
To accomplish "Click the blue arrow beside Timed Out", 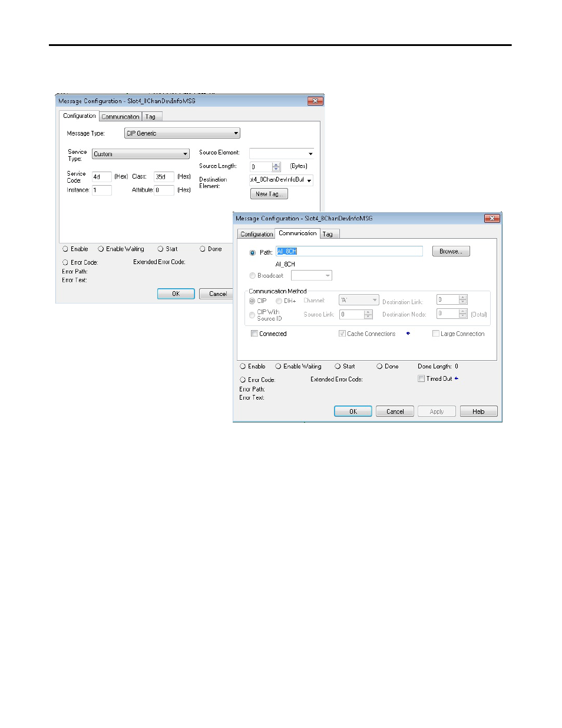I will point(456,378).
